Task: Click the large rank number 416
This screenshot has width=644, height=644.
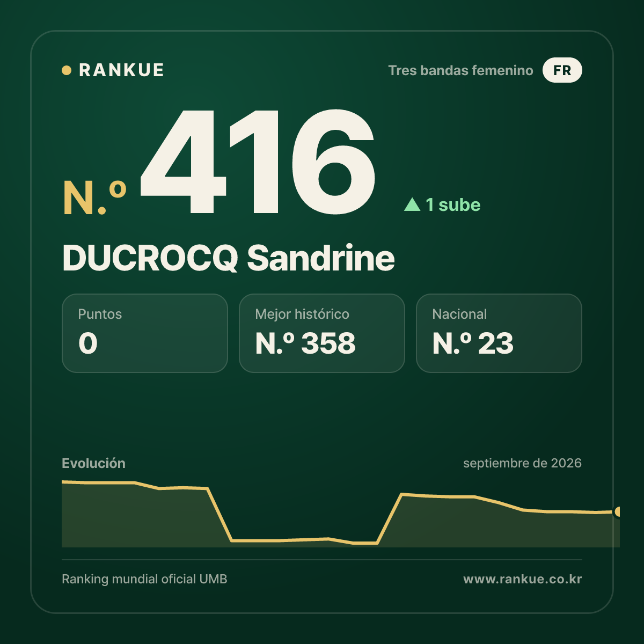Action: tap(257, 162)
